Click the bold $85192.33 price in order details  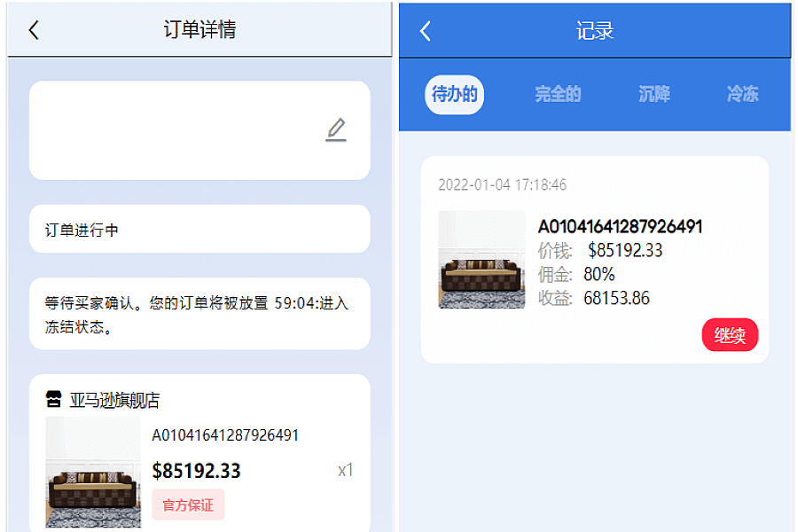tap(197, 471)
